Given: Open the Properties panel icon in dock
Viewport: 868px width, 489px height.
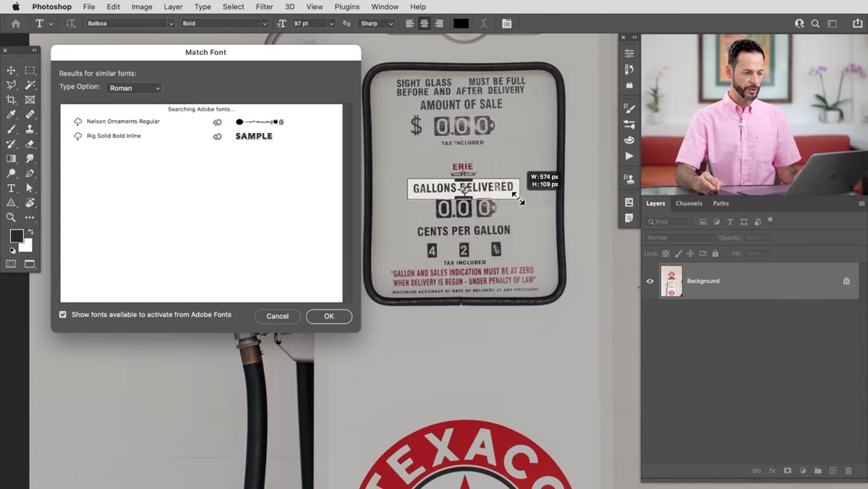Looking at the screenshot, I should tap(629, 54).
